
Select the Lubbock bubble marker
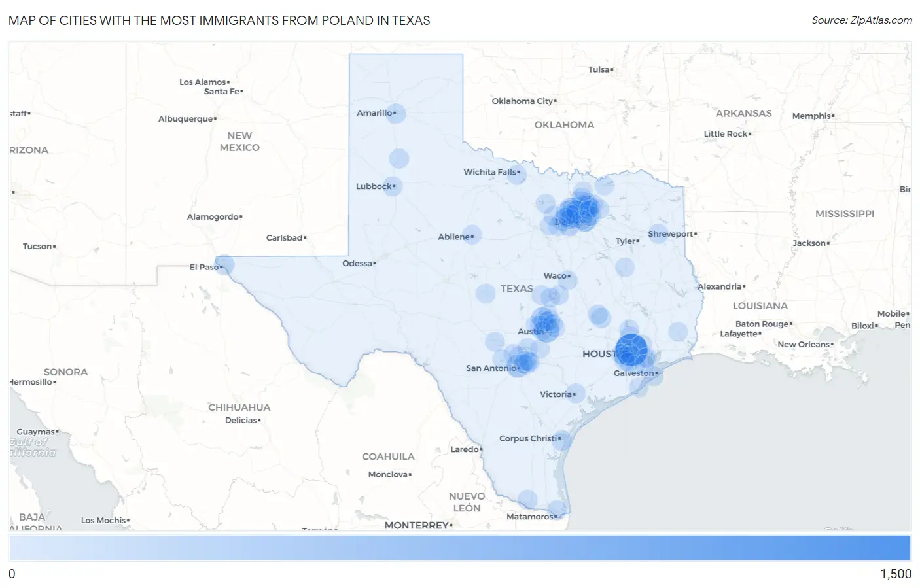392,186
